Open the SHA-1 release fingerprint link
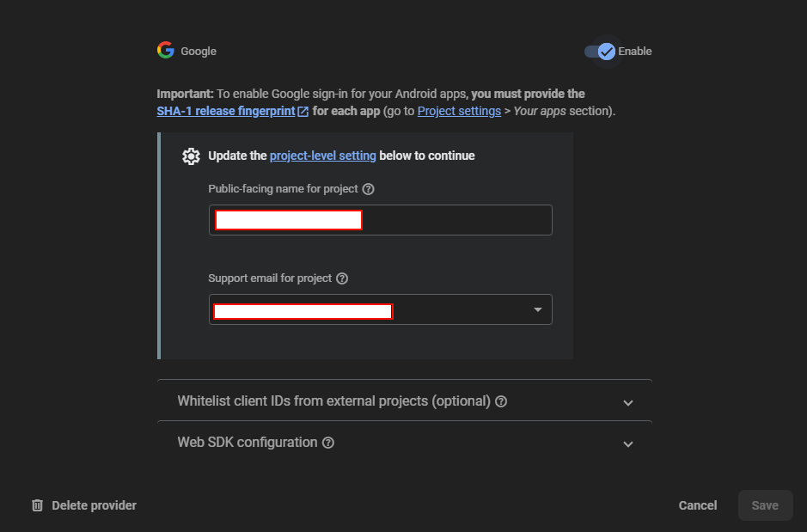Viewport: 807px width, 532px height. click(226, 112)
